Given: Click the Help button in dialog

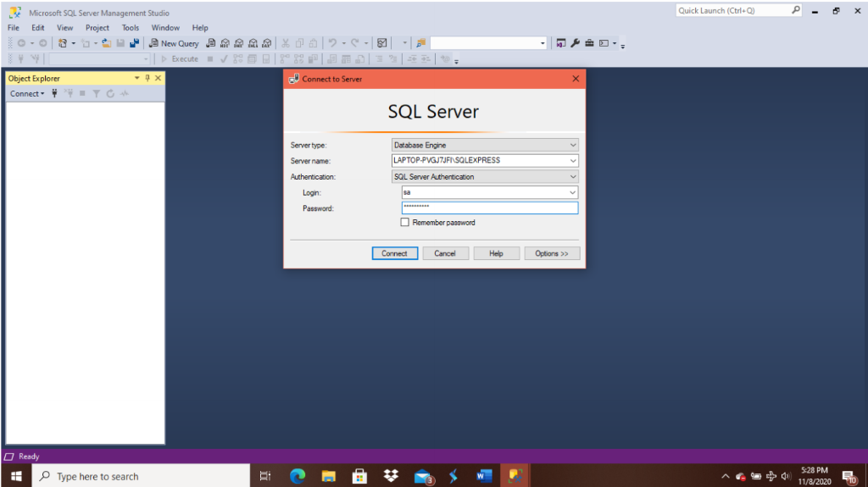Looking at the screenshot, I should [x=496, y=253].
